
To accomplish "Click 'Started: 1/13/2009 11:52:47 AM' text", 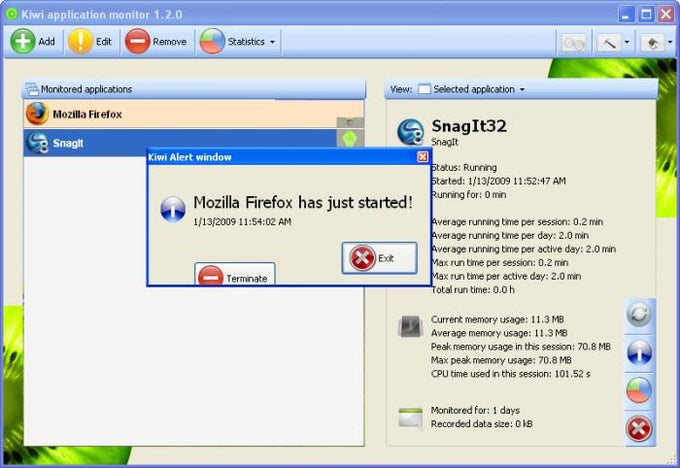I will tap(498, 181).
